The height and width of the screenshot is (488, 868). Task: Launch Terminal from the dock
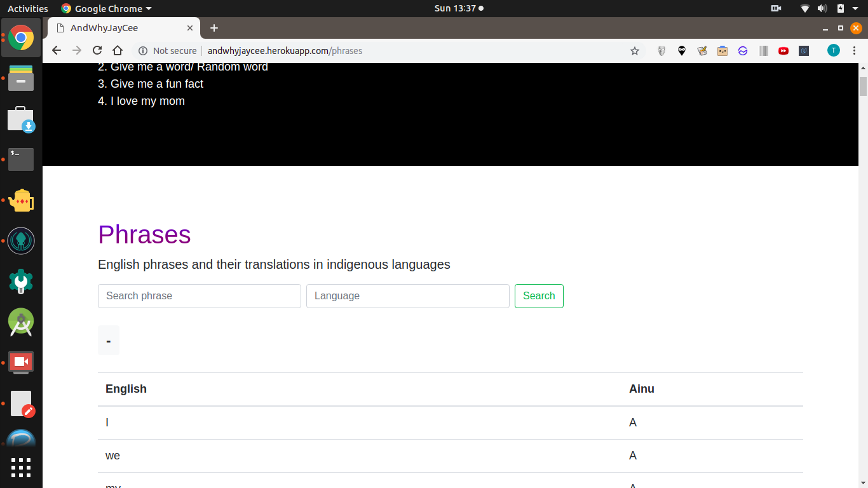(21, 159)
